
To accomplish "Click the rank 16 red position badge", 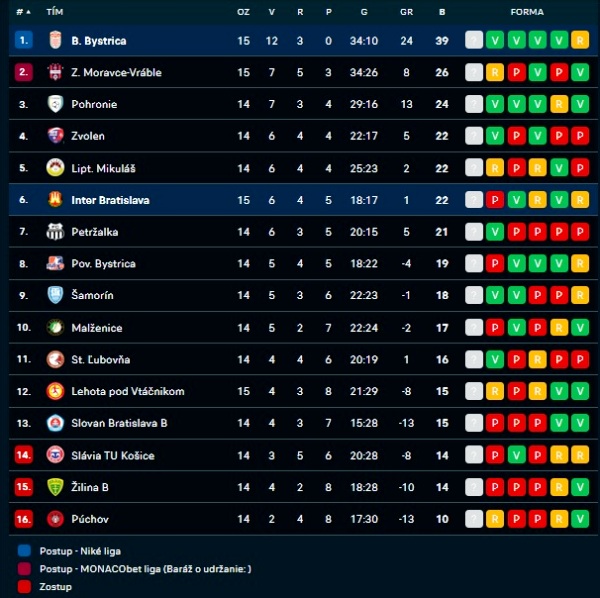I will pyautogui.click(x=24, y=519).
